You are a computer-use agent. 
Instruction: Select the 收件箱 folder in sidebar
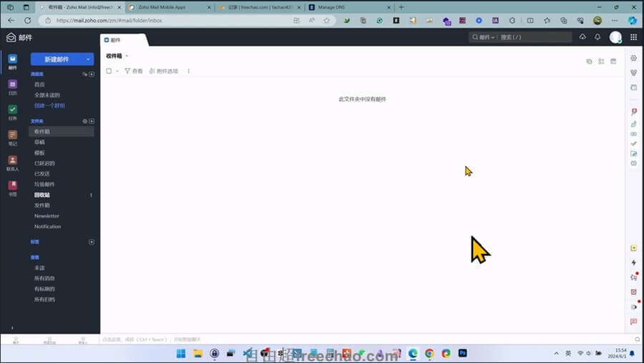(62, 132)
